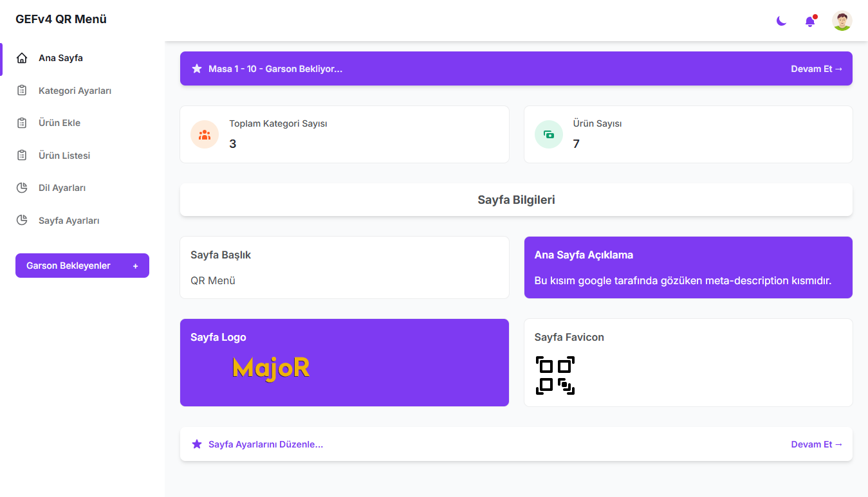Click the GEFv4 QR Menü brand title
The height and width of the screenshot is (497, 868).
pyautogui.click(x=61, y=19)
